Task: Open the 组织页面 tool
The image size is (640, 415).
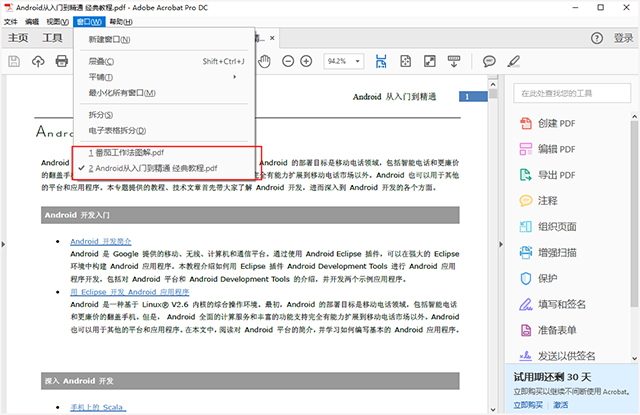Action: [x=548, y=226]
